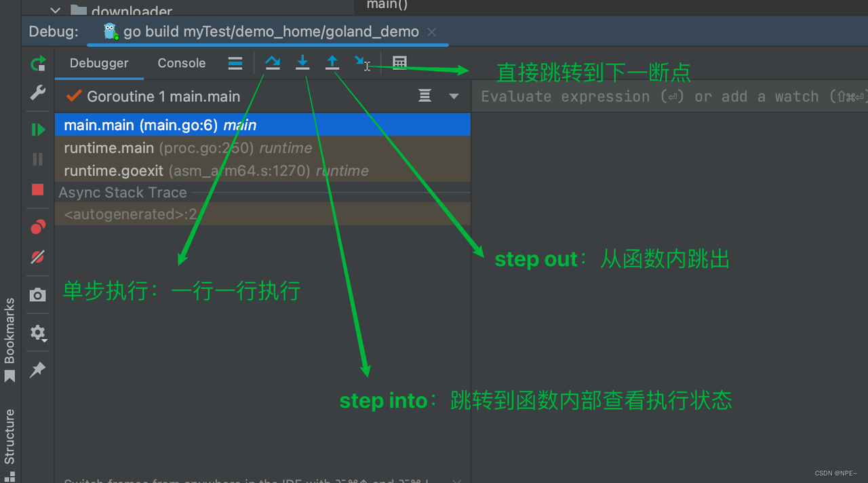Image resolution: width=868 pixels, height=483 pixels.
Task: Open the debugger layout settings menu
Action: [x=235, y=62]
